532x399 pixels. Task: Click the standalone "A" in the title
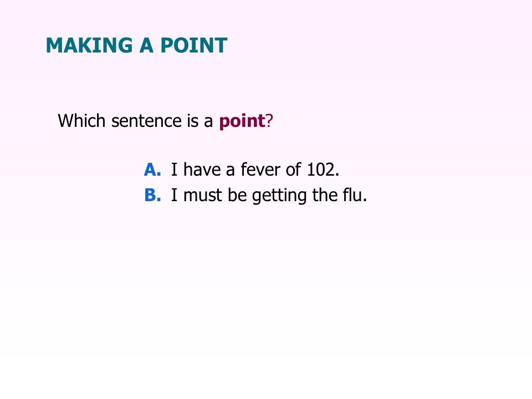(146, 45)
